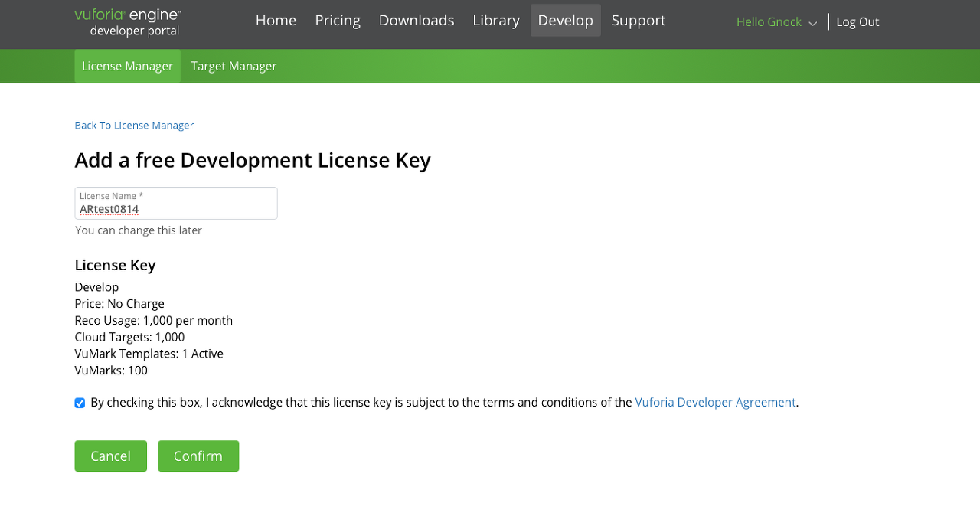Viewport: 980px width, 526px height.
Task: Go to the Pricing page
Action: 338,21
